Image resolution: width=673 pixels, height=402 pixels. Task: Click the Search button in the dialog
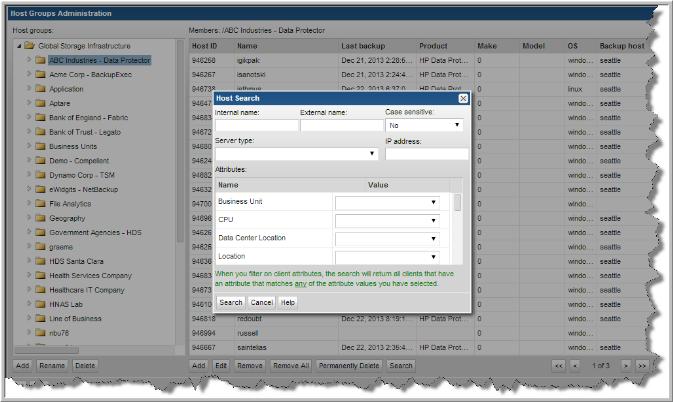pyautogui.click(x=230, y=302)
